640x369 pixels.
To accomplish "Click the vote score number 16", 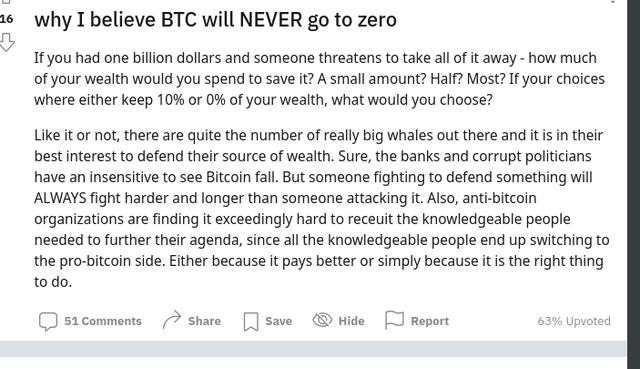I will click(x=7, y=19).
